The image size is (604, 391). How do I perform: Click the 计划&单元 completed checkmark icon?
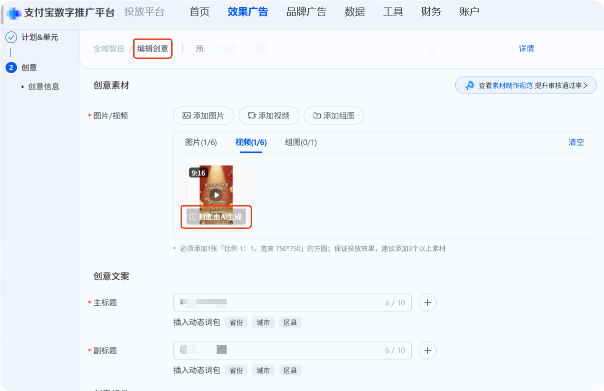pyautogui.click(x=11, y=37)
